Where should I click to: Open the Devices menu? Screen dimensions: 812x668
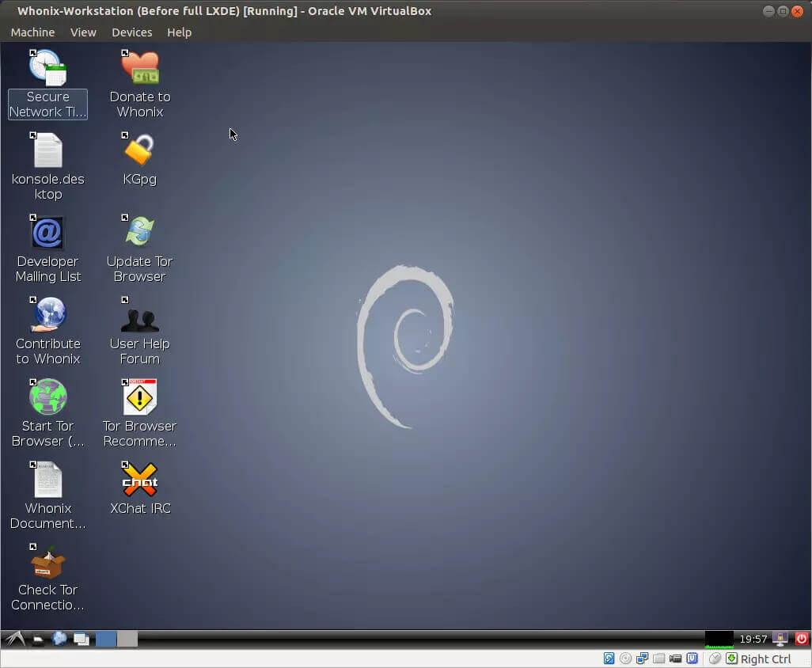point(131,32)
